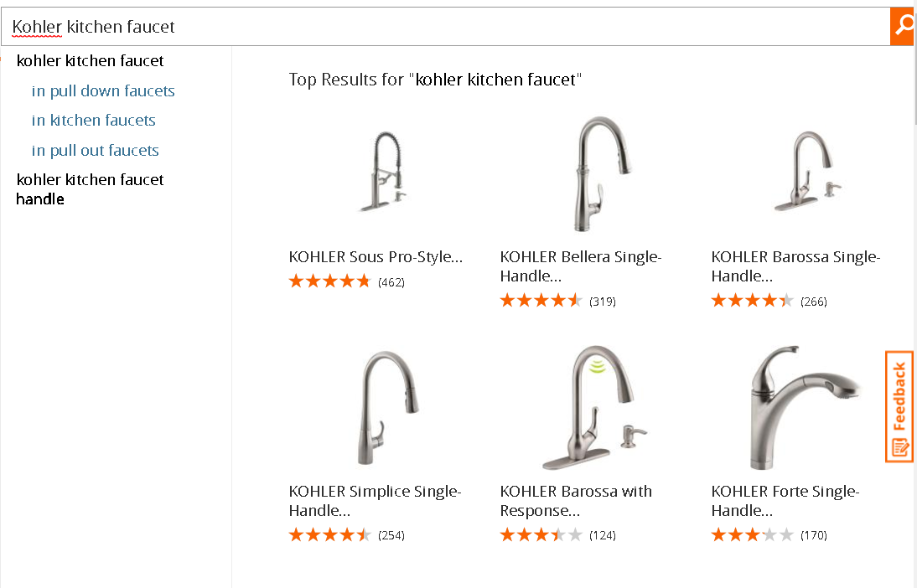Click the KOHLER Simplice Single-Handle title link
Screen dimensions: 917x588
pyautogui.click(x=375, y=501)
